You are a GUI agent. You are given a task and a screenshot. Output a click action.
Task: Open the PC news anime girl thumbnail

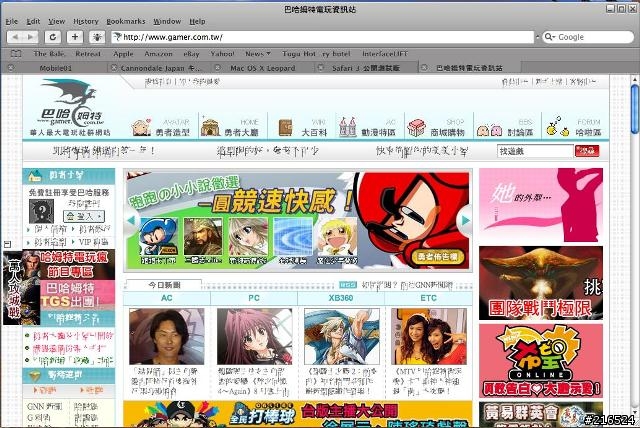[255, 337]
